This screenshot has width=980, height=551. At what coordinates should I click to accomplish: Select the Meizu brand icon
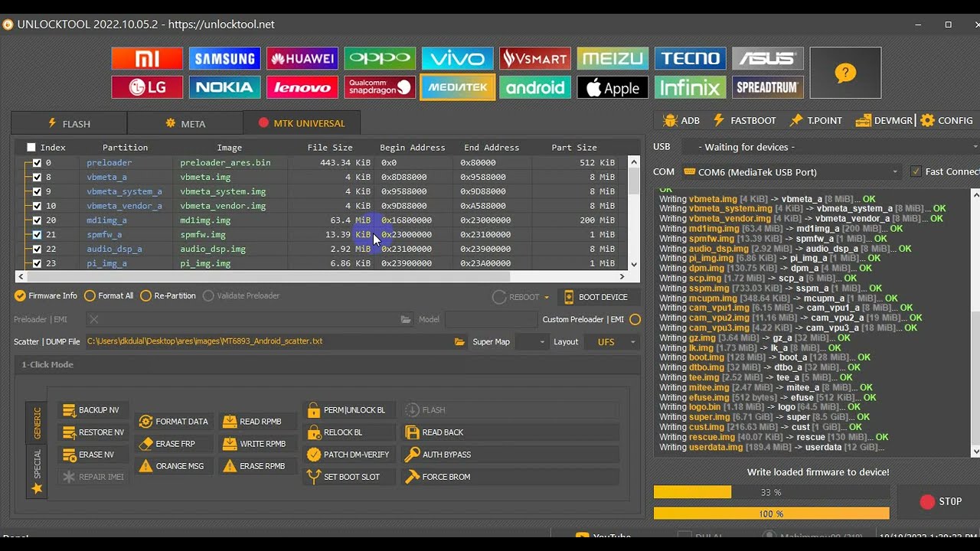(612, 59)
